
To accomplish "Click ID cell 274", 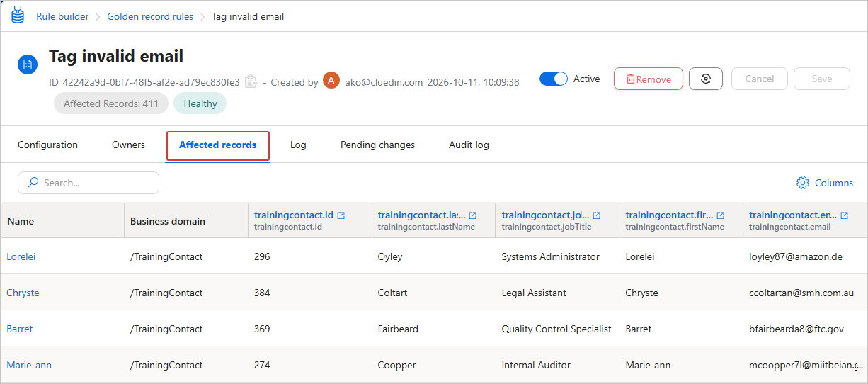I will click(x=262, y=365).
